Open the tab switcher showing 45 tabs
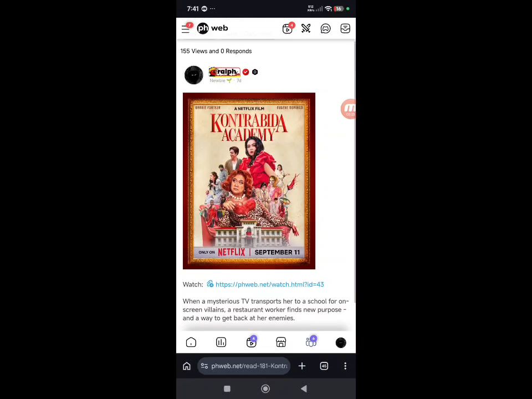Image resolution: width=532 pixels, height=399 pixels. click(324, 366)
